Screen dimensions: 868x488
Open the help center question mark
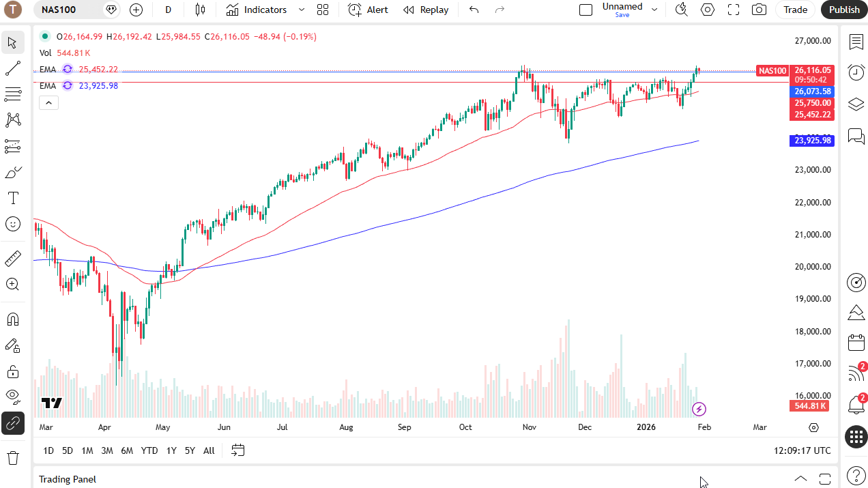coord(856,475)
